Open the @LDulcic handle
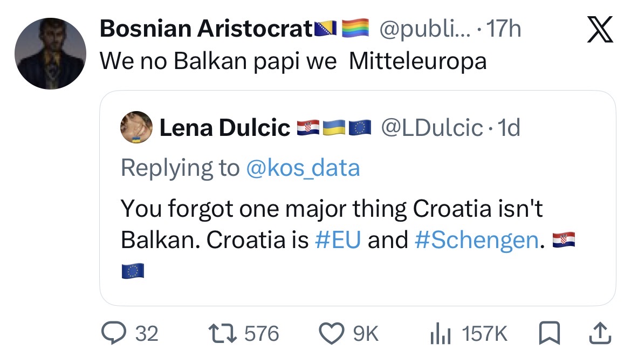 tap(432, 128)
